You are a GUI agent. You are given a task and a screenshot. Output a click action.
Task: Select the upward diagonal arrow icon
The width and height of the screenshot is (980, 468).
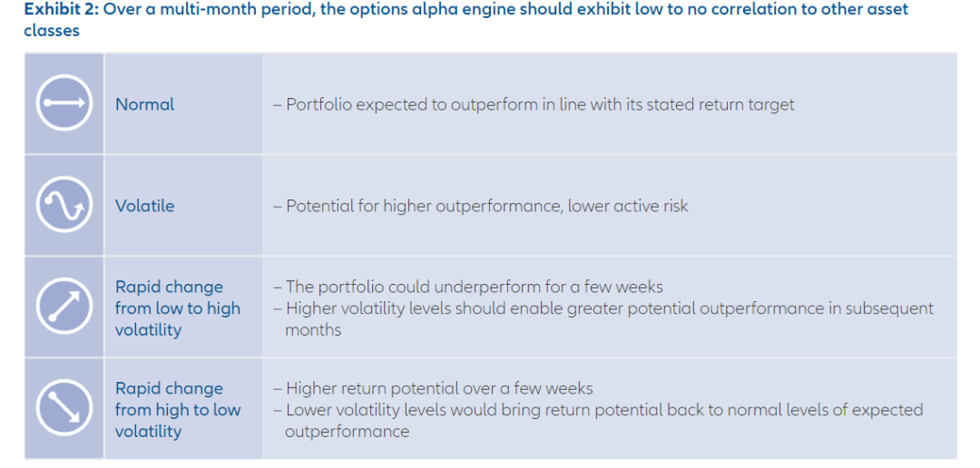(64, 307)
